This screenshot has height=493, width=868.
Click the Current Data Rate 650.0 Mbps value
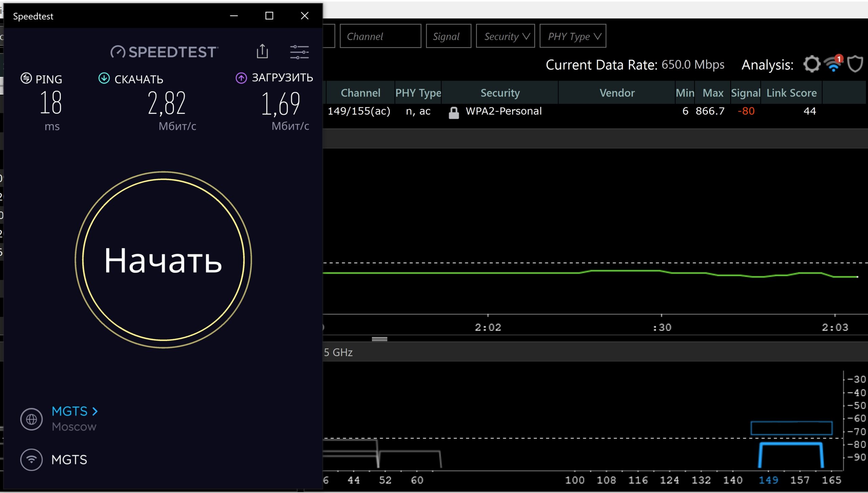[x=693, y=64]
